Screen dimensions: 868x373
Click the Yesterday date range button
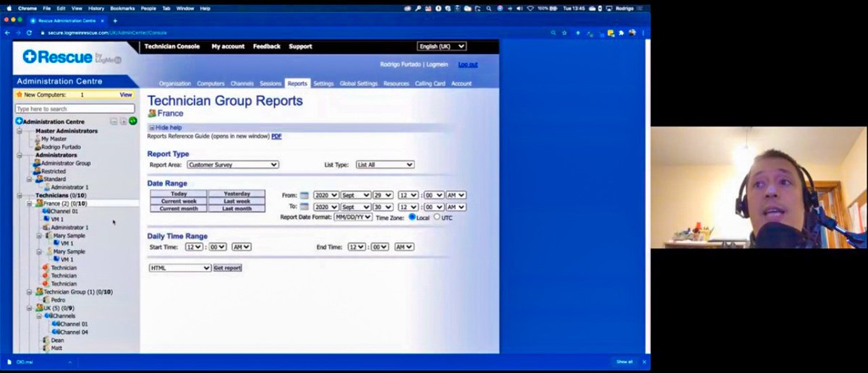coord(237,194)
